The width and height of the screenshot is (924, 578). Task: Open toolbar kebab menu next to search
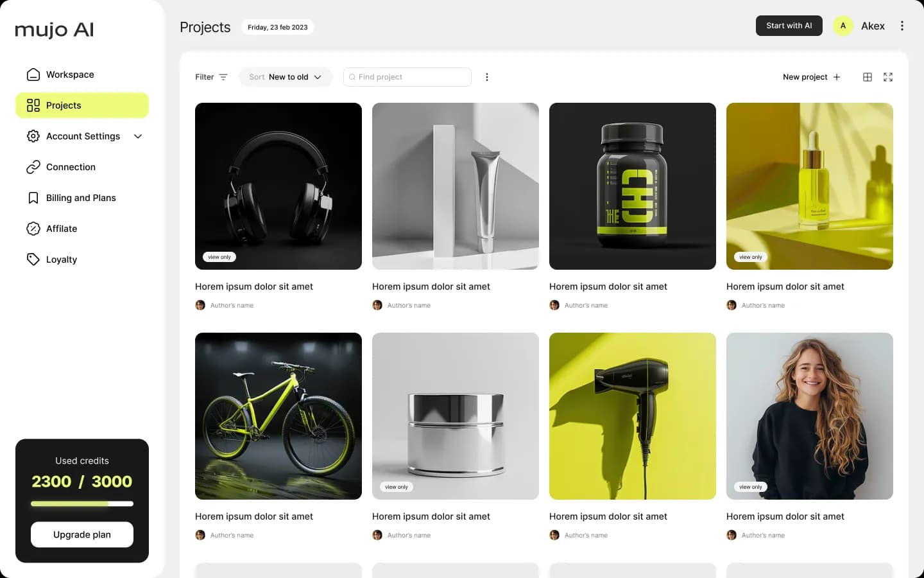[x=487, y=77]
